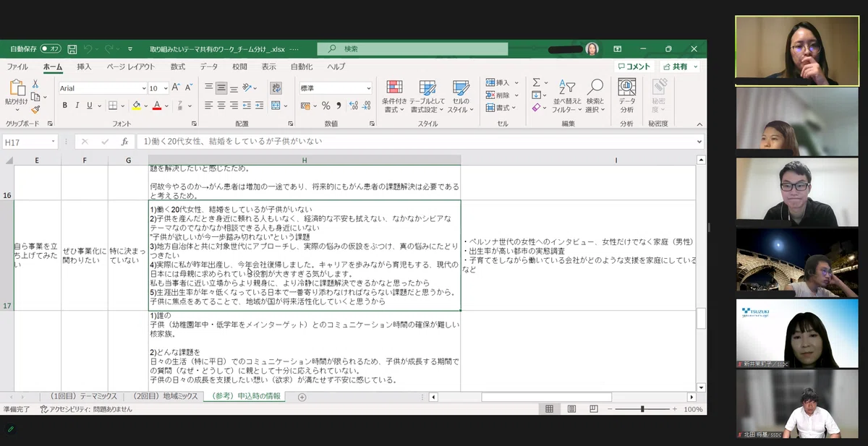
Task: Open the File (ファイル) menu
Action: click(17, 67)
